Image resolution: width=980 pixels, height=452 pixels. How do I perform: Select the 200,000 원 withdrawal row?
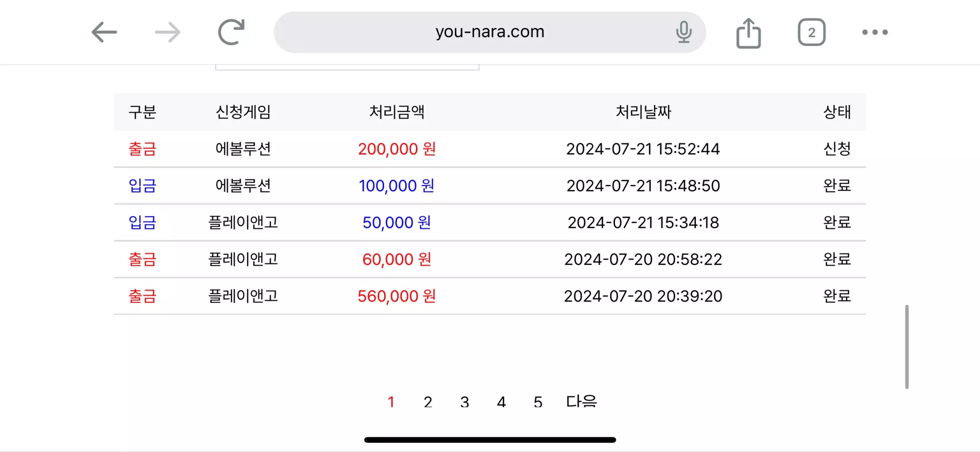click(x=490, y=149)
